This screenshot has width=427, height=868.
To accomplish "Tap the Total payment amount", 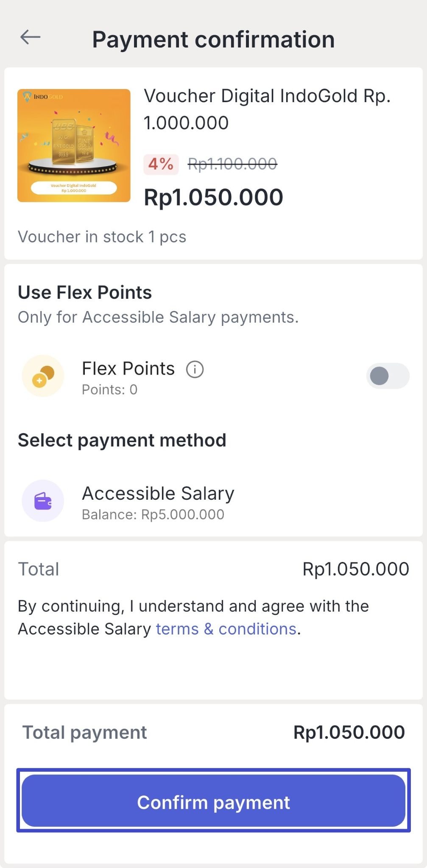I will point(349,732).
